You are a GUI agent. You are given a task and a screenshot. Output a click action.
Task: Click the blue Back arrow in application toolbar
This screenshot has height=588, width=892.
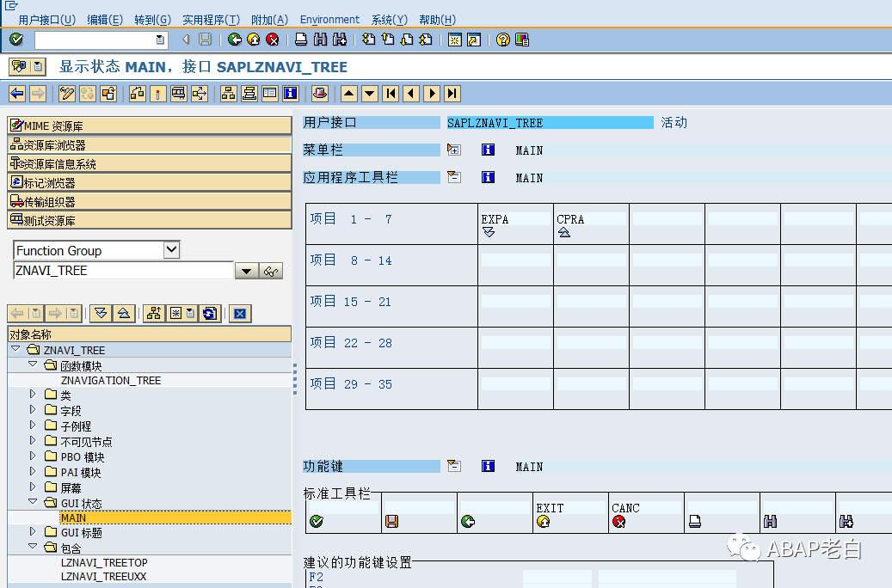18,93
